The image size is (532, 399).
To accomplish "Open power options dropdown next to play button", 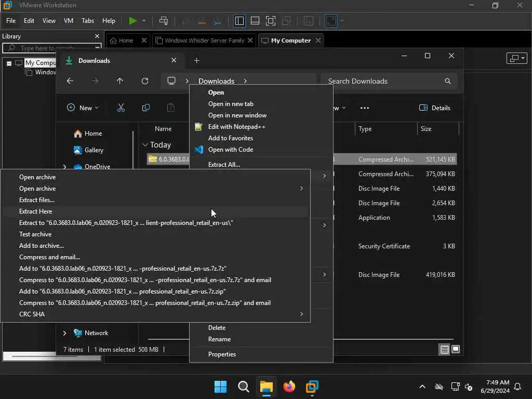I will point(144,21).
